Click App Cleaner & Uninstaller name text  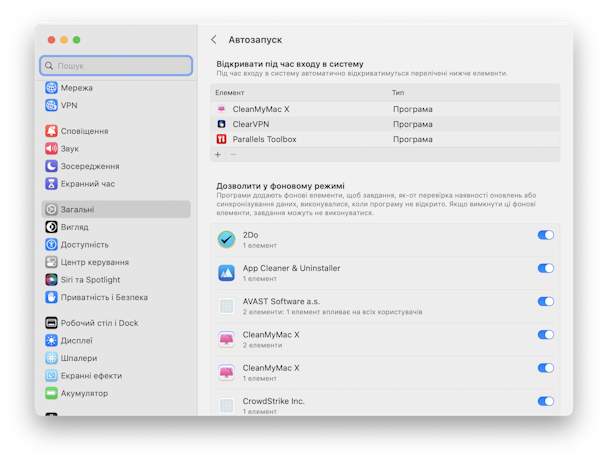click(x=291, y=268)
